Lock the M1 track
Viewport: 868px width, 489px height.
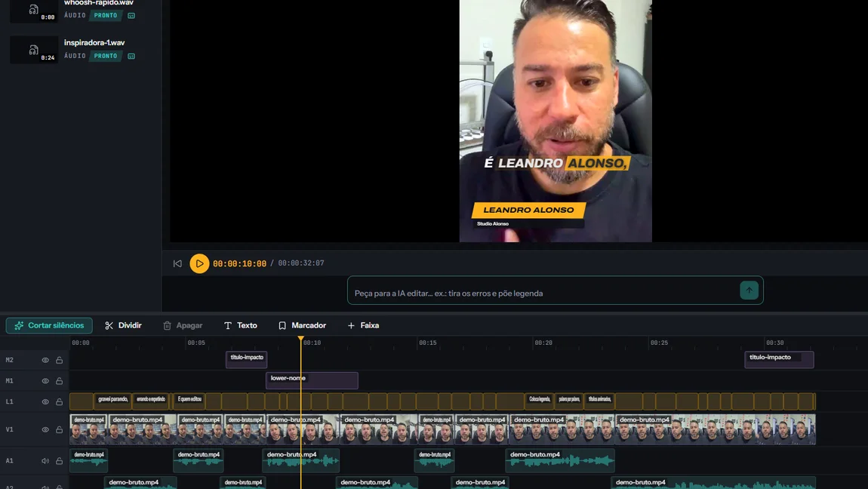tap(59, 381)
